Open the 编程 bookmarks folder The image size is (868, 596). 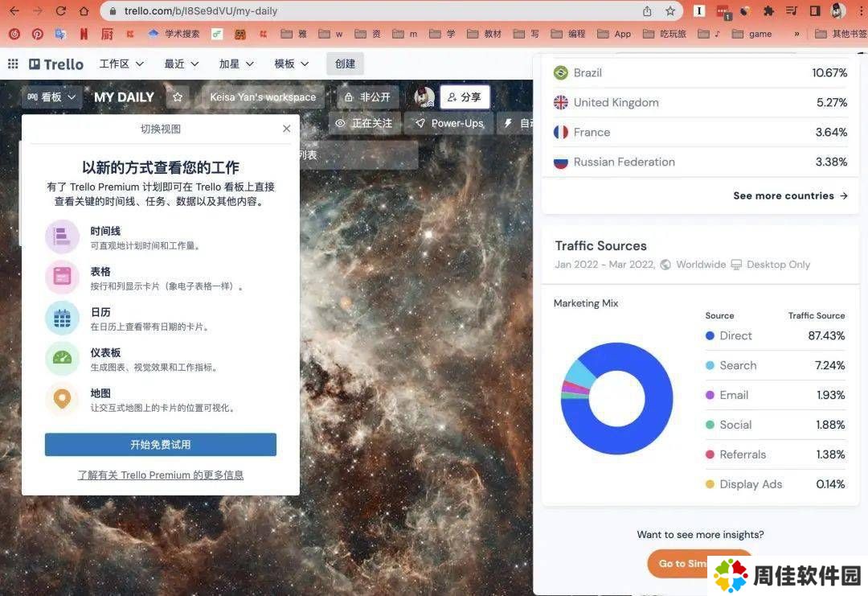(568, 34)
